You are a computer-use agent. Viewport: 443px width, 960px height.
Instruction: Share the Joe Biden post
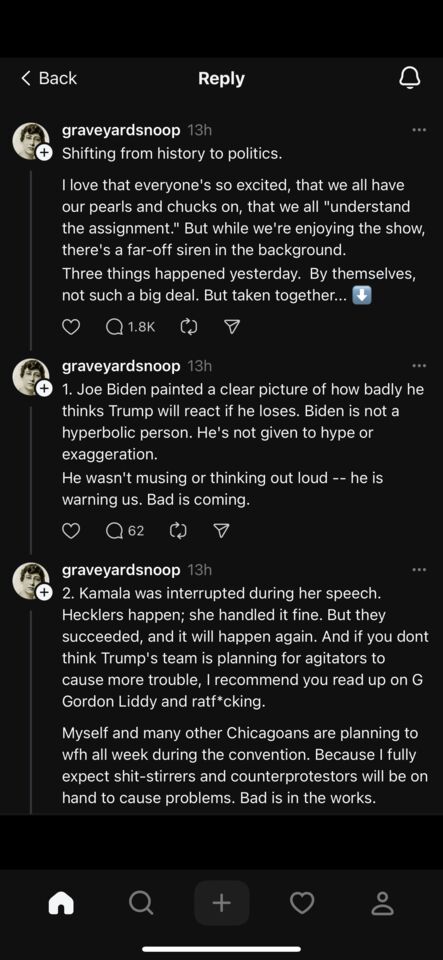pos(221,531)
